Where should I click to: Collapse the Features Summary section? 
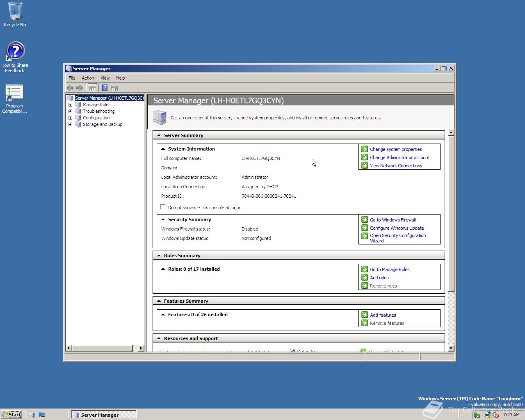click(x=159, y=301)
